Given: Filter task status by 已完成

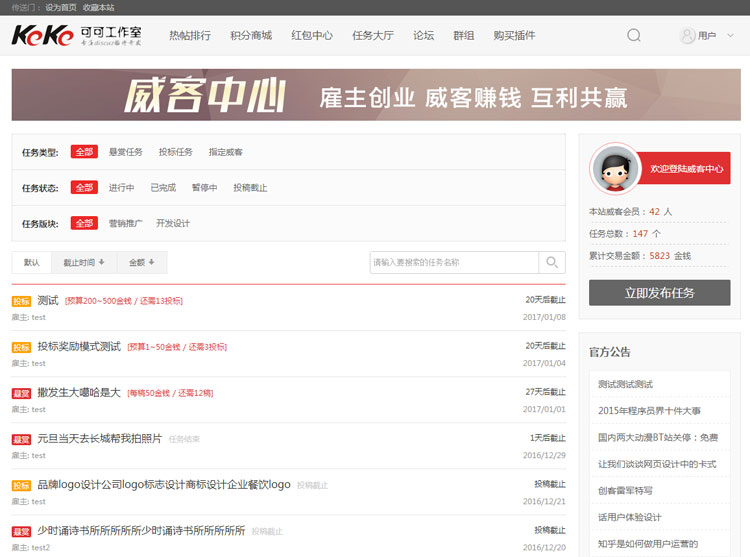Looking at the screenshot, I should pos(163,187).
